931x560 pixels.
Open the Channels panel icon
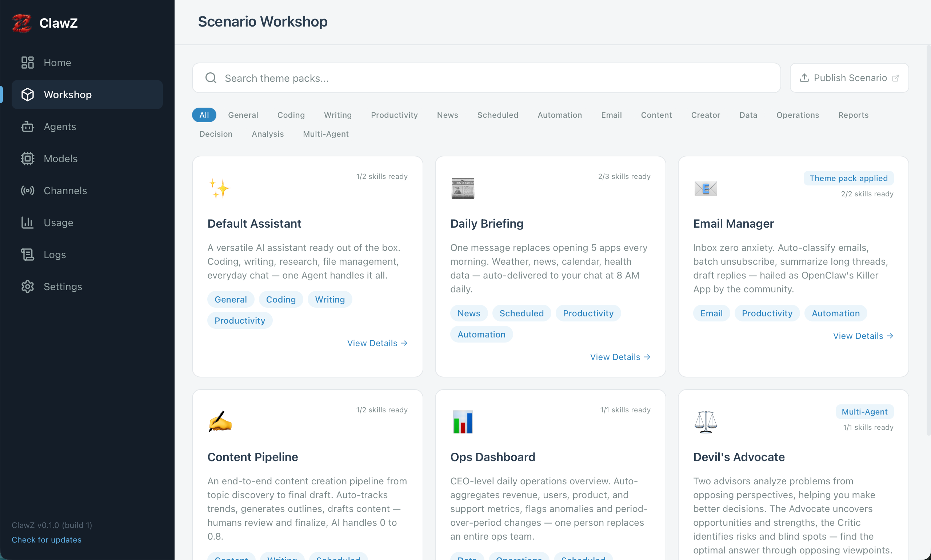pyautogui.click(x=27, y=191)
